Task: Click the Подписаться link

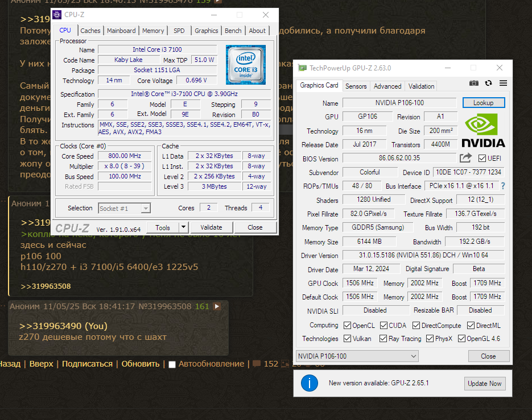Action: click(x=87, y=364)
